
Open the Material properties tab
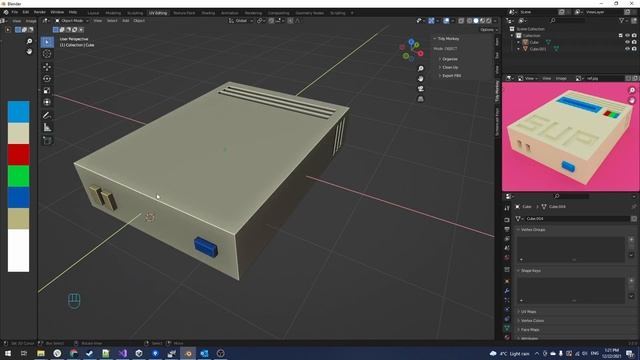(507, 337)
